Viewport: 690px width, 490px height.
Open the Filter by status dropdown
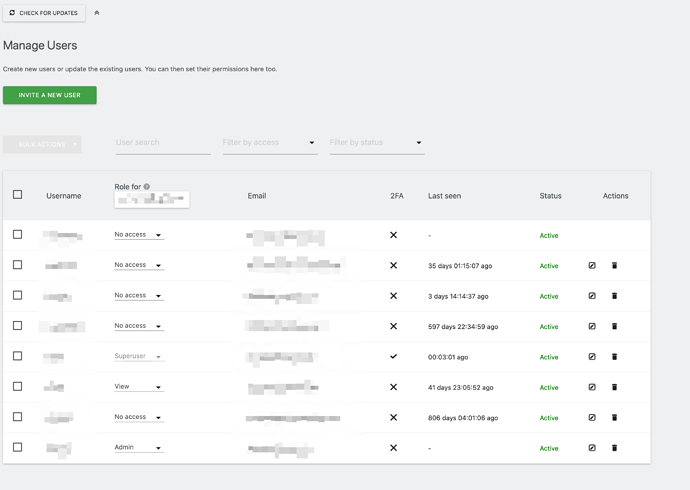tap(377, 143)
